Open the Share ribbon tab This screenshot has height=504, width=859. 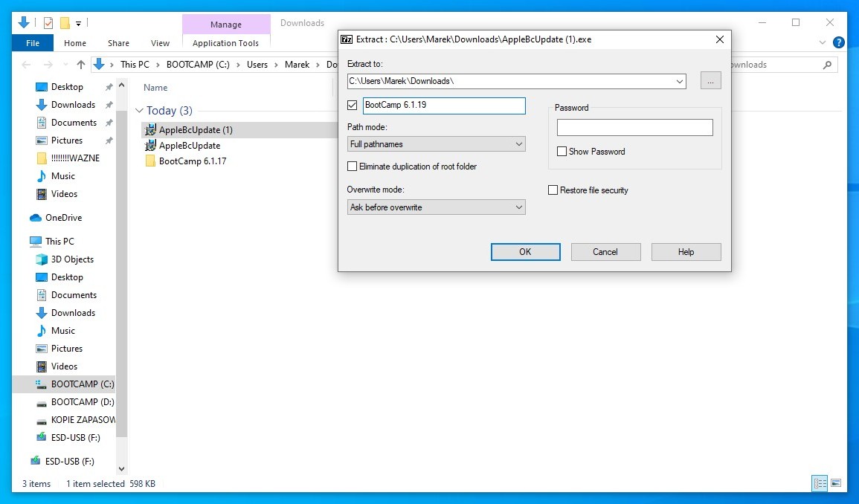118,42
